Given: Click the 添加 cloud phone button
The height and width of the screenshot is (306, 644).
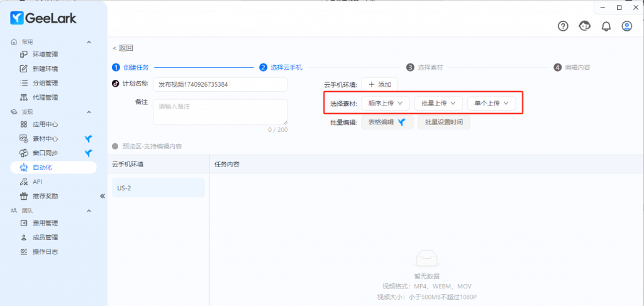Looking at the screenshot, I should click(379, 84).
